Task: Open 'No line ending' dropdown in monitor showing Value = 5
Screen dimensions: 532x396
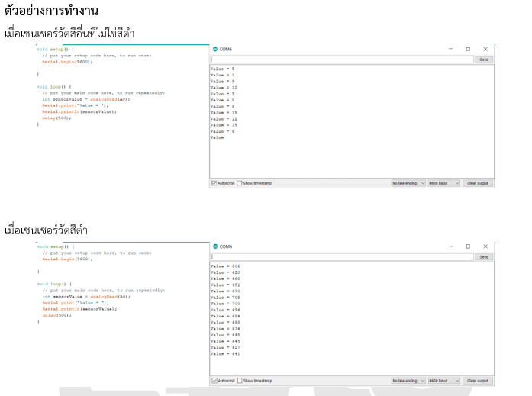Action: (x=408, y=183)
